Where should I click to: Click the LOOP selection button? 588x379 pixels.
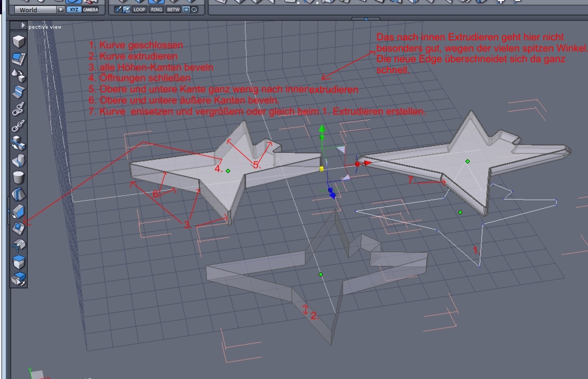(x=139, y=10)
